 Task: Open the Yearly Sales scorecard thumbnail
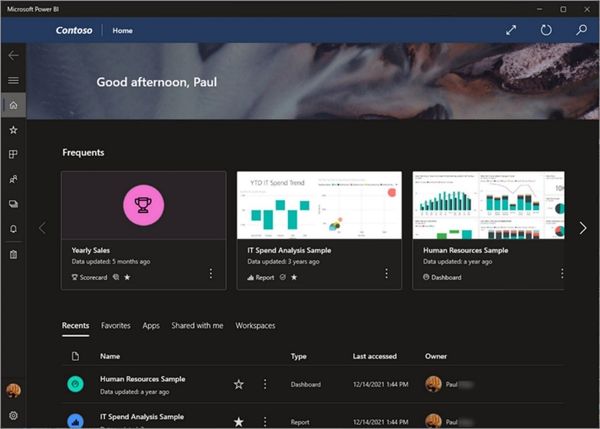click(x=143, y=205)
